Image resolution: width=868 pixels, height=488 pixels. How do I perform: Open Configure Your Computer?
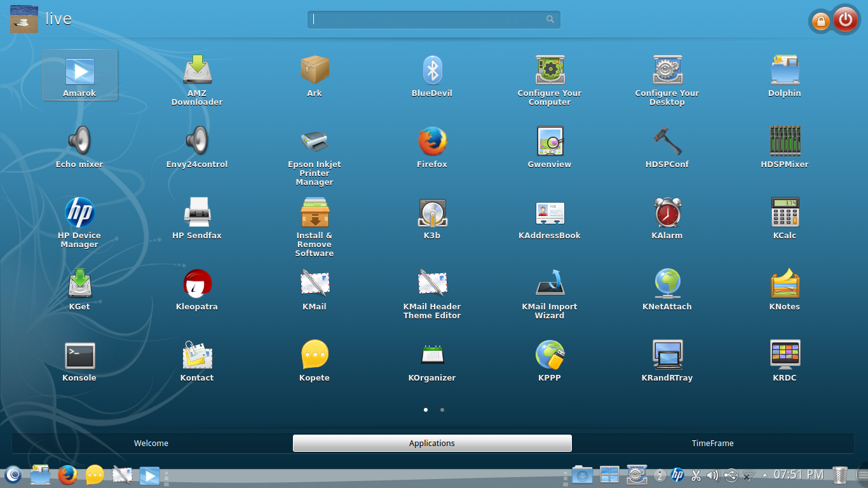click(550, 79)
